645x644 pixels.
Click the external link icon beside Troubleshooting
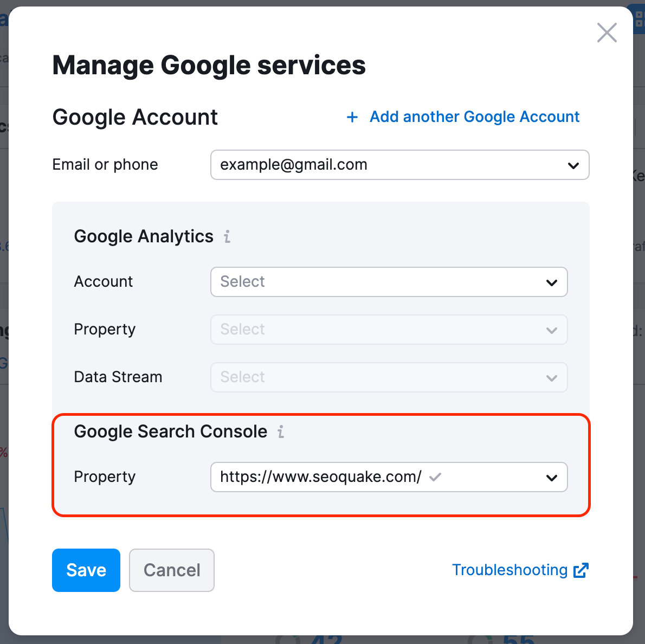tap(581, 570)
